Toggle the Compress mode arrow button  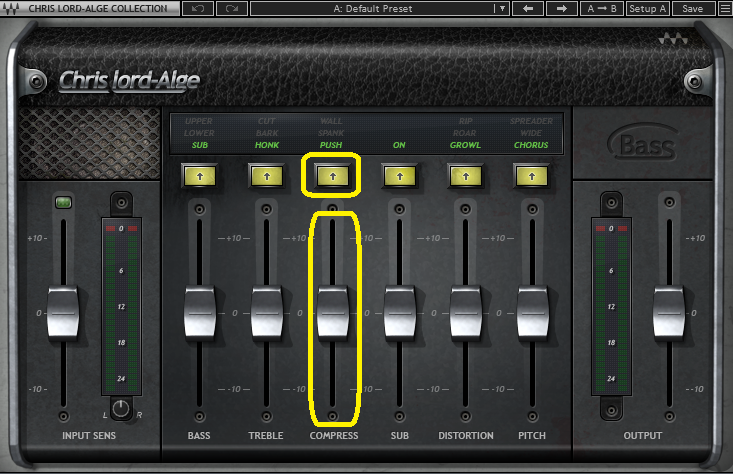click(x=332, y=176)
